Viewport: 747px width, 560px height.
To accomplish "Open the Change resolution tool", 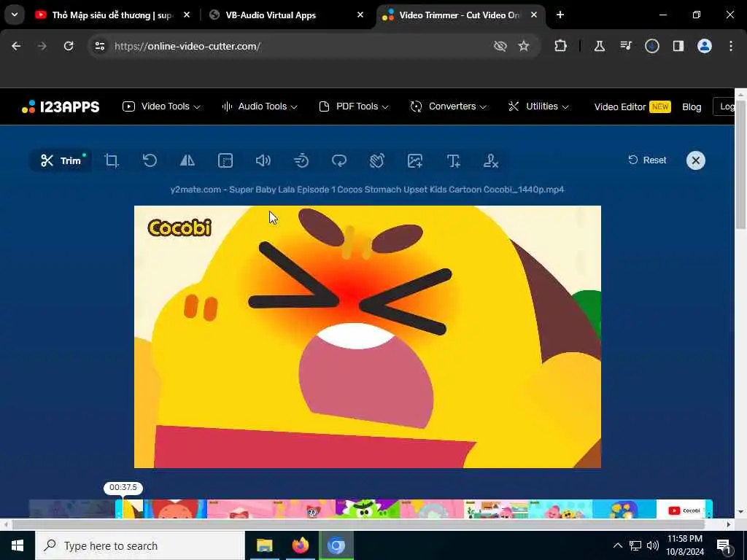I will pyautogui.click(x=225, y=160).
